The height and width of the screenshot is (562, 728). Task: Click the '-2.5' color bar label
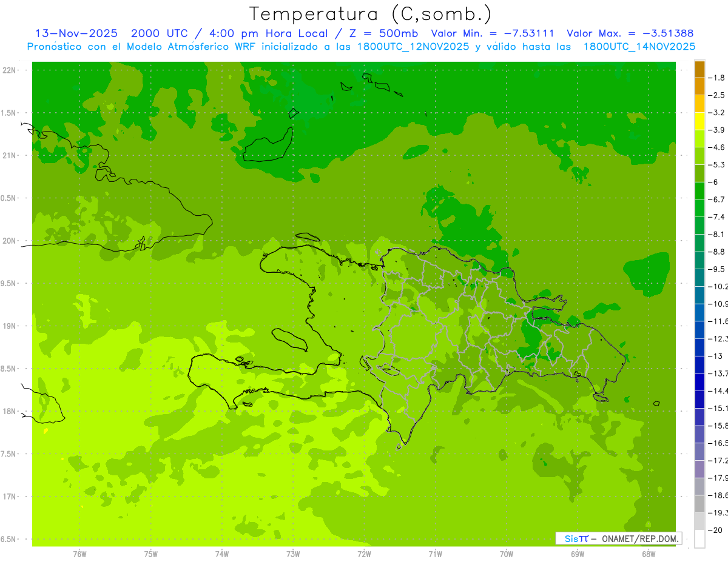pyautogui.click(x=717, y=95)
